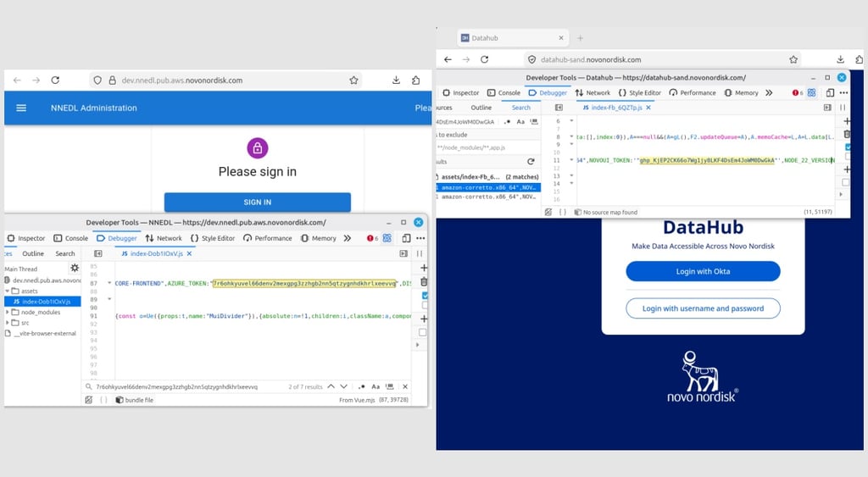The width and height of the screenshot is (868, 477).
Task: Pause script execution in the NNEDL debugger
Action: [x=420, y=253]
